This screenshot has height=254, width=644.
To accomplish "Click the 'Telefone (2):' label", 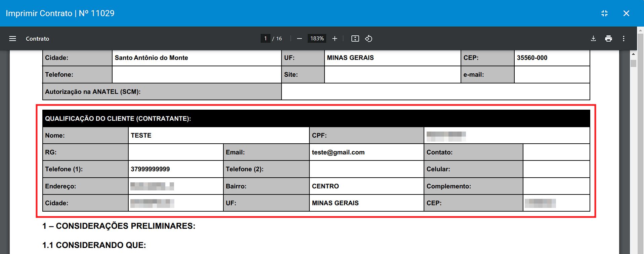I will tap(245, 169).
